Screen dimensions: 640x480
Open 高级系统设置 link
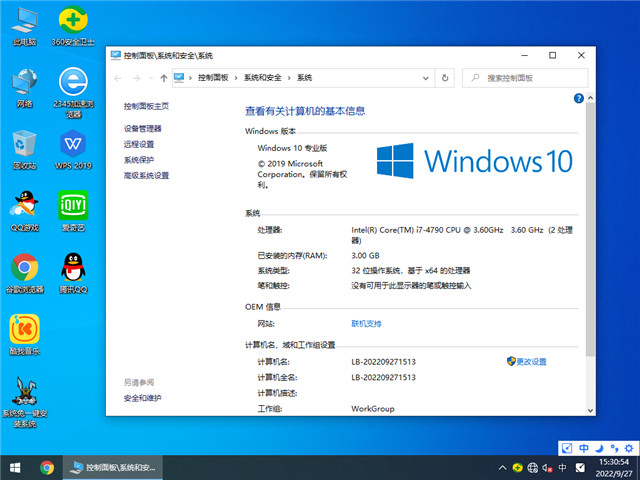coord(146,176)
